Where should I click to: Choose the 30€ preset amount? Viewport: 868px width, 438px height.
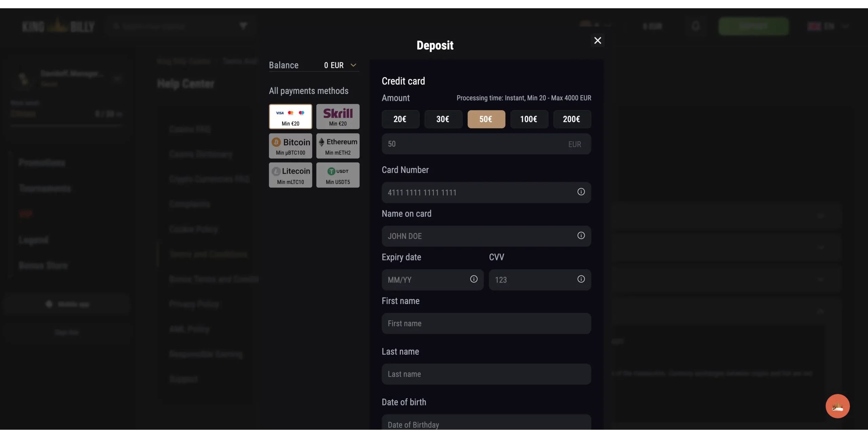443,119
